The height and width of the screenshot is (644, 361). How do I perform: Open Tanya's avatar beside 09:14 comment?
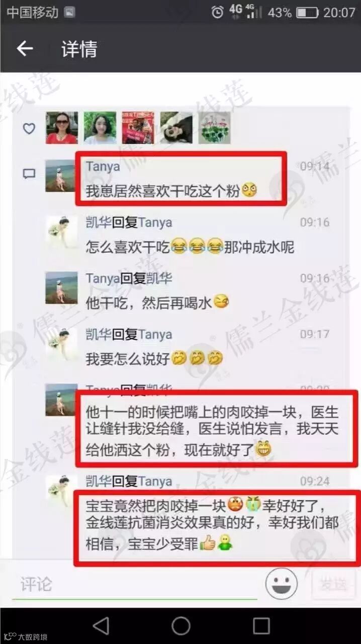61,176
